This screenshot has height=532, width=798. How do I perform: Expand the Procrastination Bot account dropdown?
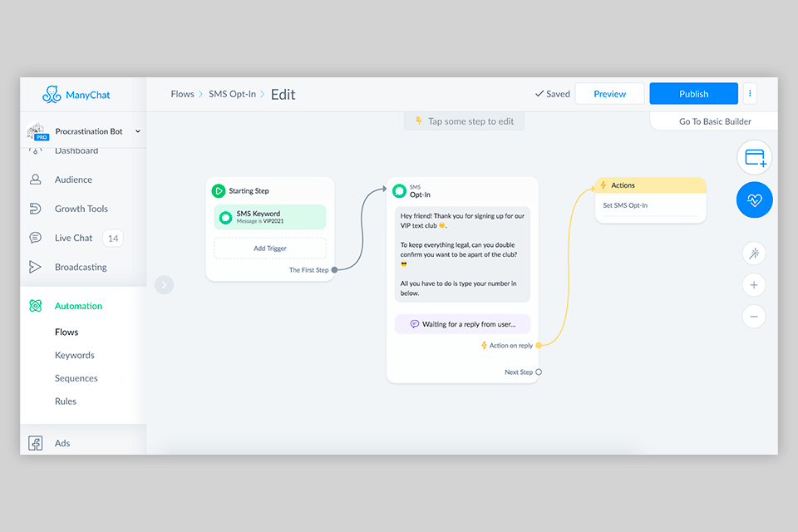pyautogui.click(x=137, y=131)
